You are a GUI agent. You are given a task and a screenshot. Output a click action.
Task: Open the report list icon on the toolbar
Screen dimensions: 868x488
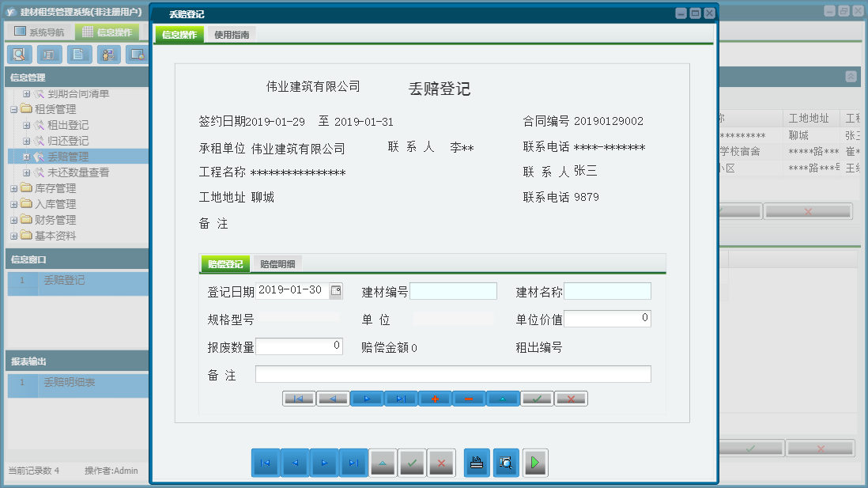point(49,55)
